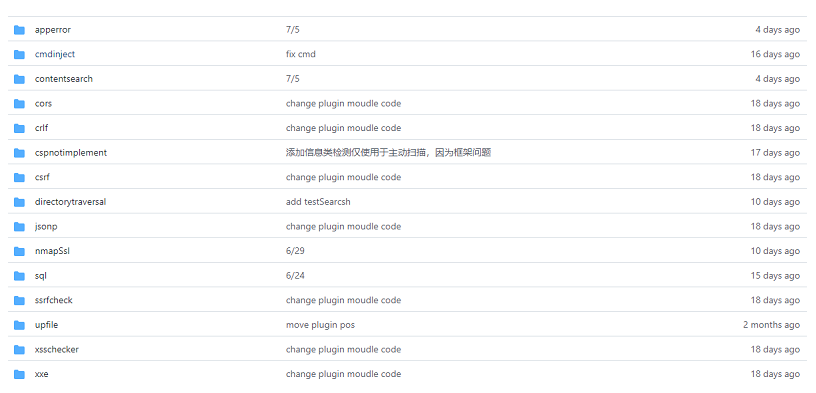Open the cspnotimplement directory
The width and height of the screenshot is (816, 393).
pos(71,153)
